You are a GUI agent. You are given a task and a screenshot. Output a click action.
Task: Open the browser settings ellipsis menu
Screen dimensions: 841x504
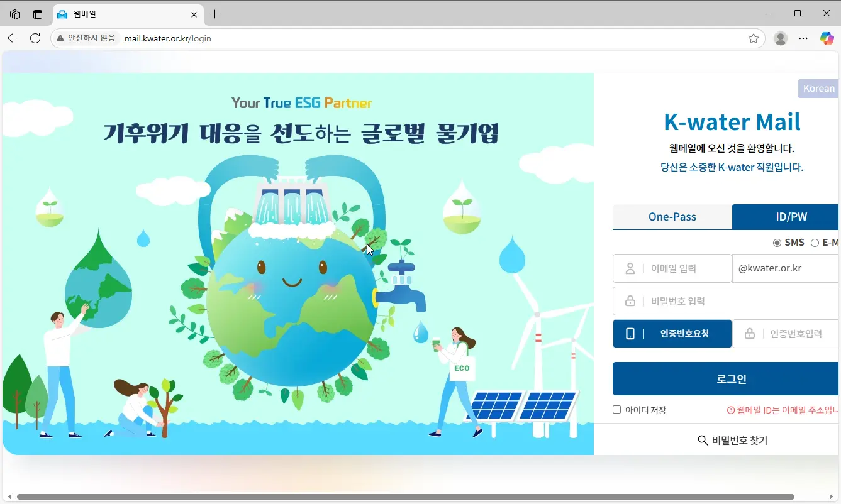803,38
